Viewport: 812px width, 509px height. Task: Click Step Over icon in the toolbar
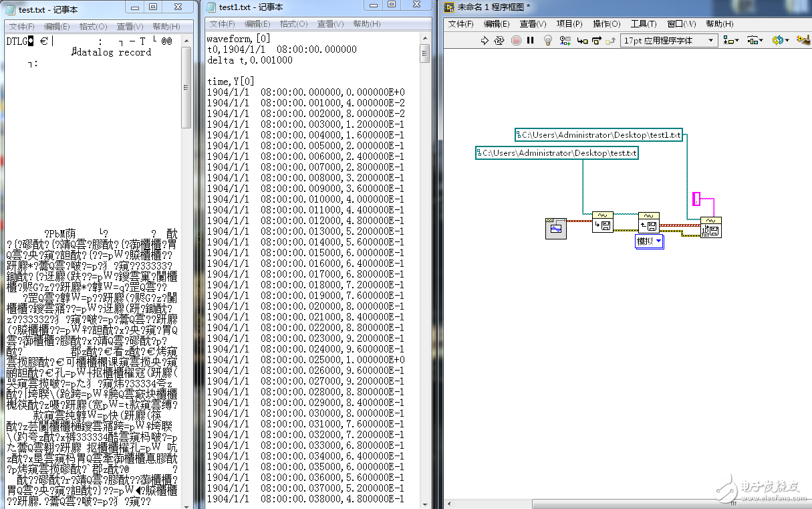(x=596, y=40)
